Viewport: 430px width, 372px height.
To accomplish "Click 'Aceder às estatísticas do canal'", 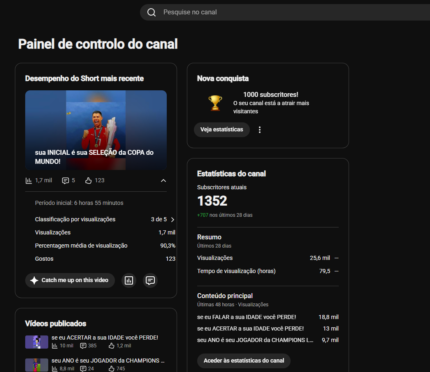I will (244, 361).
